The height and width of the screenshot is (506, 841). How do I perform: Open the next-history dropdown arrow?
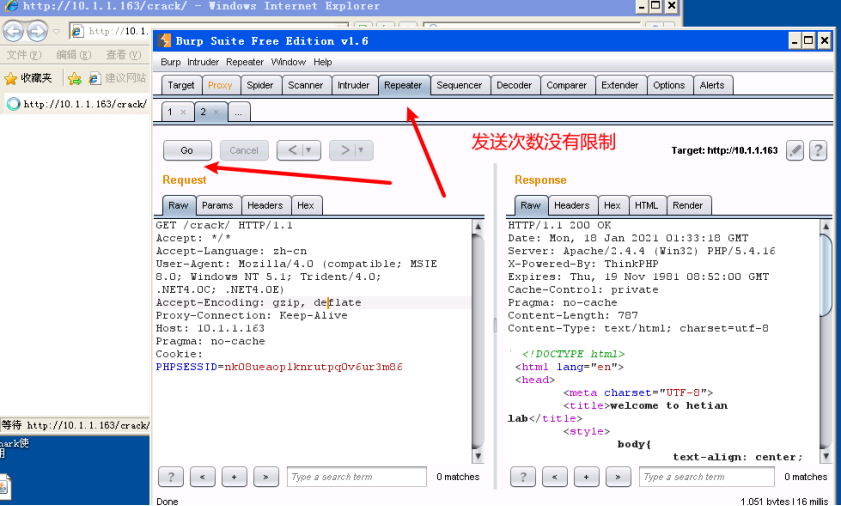(x=362, y=150)
